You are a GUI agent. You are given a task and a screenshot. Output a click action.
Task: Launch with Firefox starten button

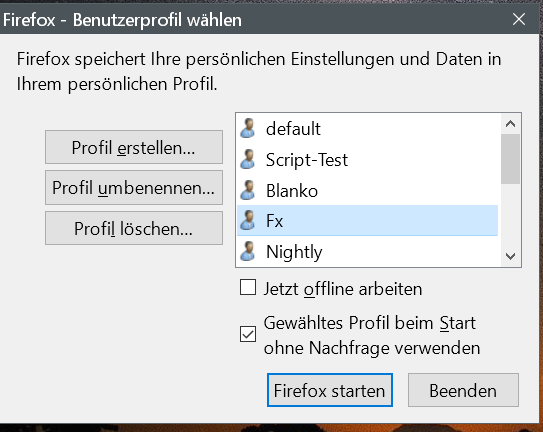point(330,390)
